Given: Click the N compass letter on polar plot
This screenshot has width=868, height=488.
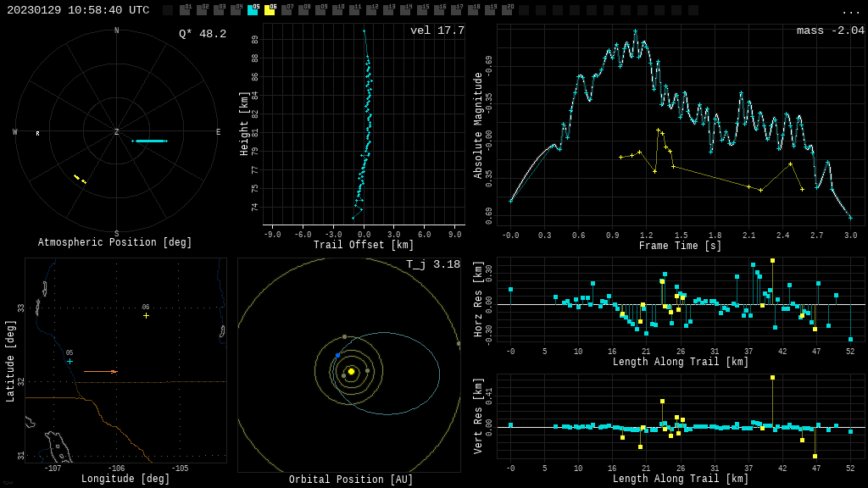Looking at the screenshot, I should [117, 30].
